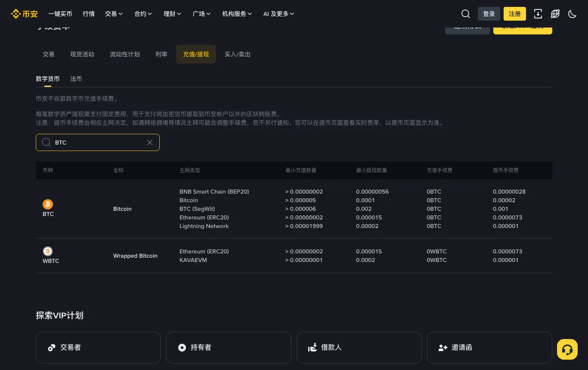
Task: Click the 交易者 card icon
Action: pos(52,348)
